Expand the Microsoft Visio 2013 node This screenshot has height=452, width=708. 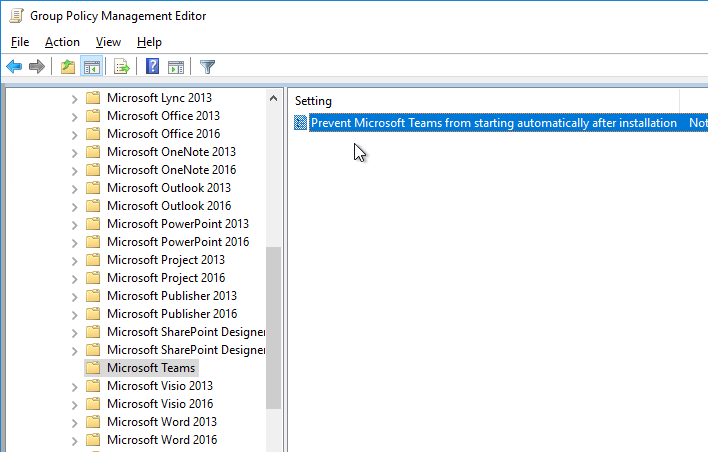click(x=75, y=387)
